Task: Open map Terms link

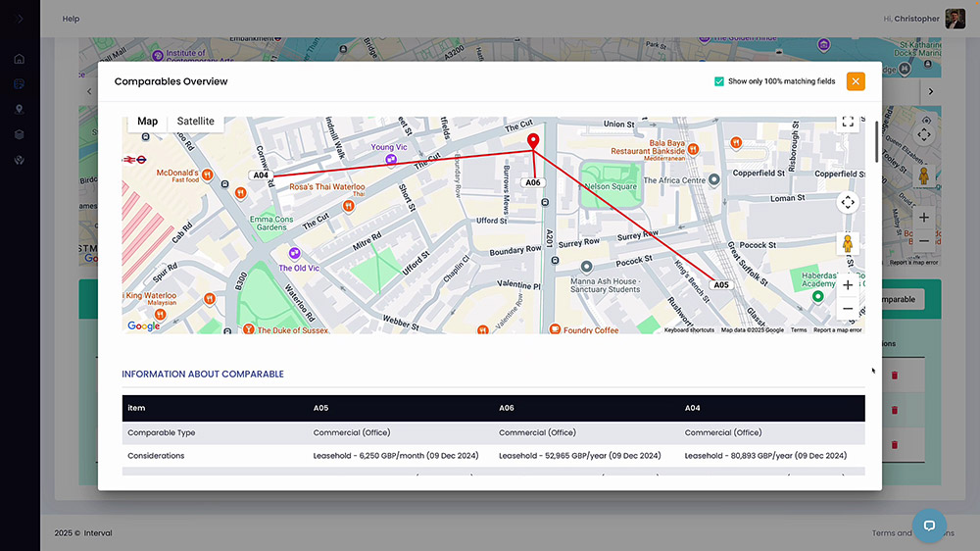Action: point(798,330)
